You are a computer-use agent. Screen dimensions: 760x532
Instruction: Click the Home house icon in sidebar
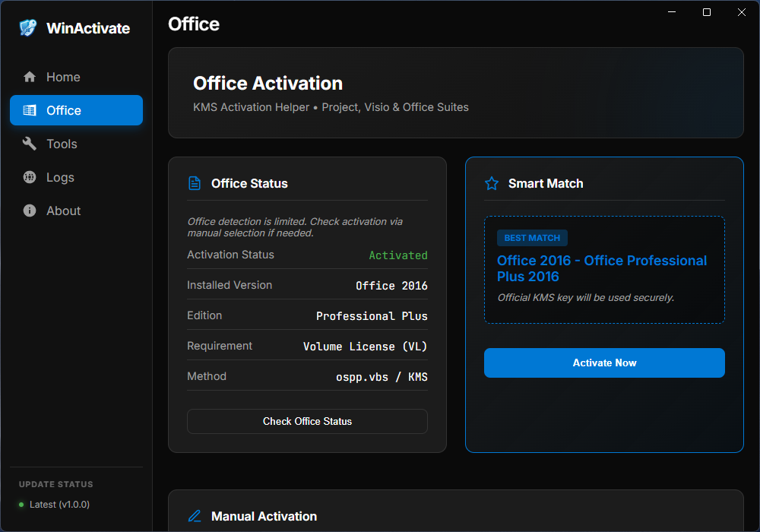[30, 77]
